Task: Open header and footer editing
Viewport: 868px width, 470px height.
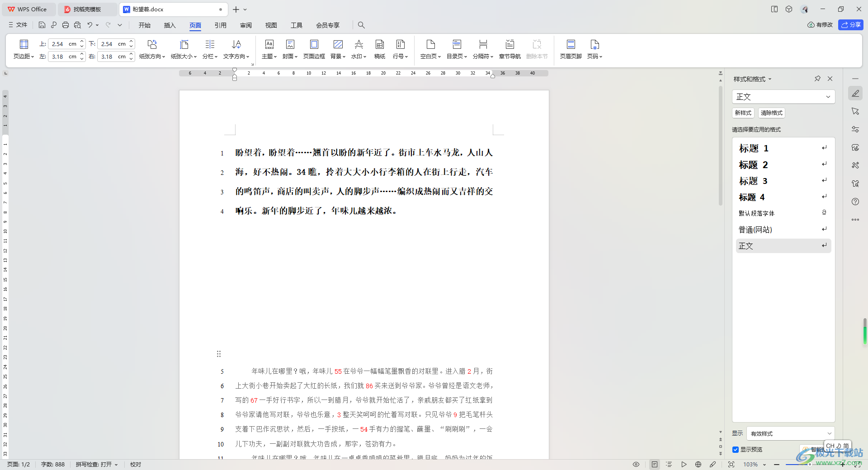Action: point(571,49)
